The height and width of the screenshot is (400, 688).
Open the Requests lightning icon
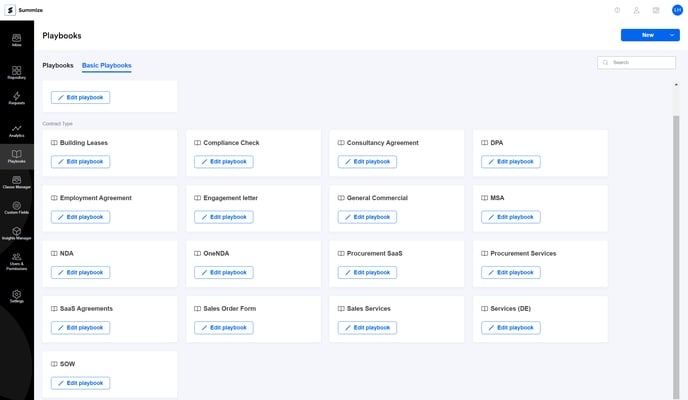16,99
